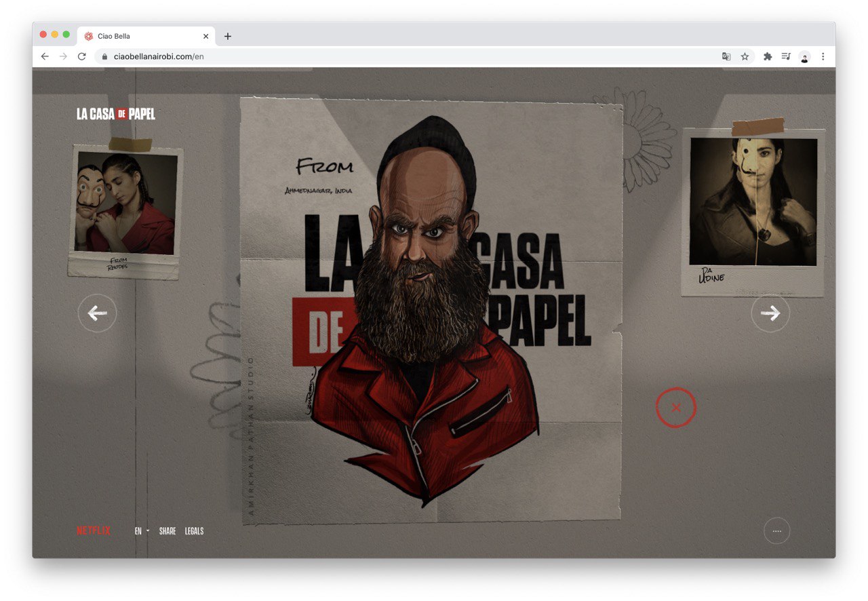Click the browser forward arrow

click(63, 56)
